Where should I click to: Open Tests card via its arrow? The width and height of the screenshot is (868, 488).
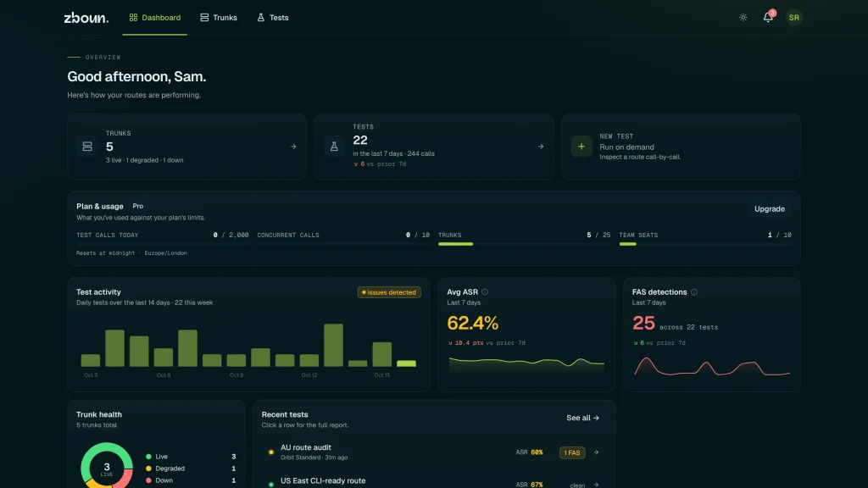(x=541, y=147)
